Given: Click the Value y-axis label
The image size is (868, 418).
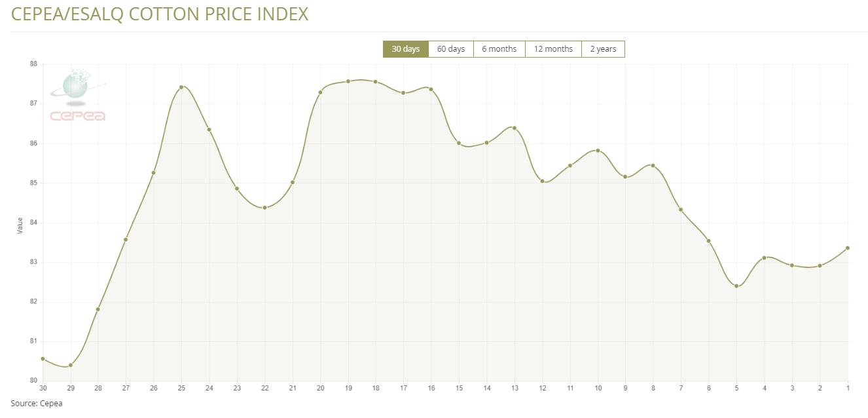Looking at the screenshot, I should [x=20, y=225].
